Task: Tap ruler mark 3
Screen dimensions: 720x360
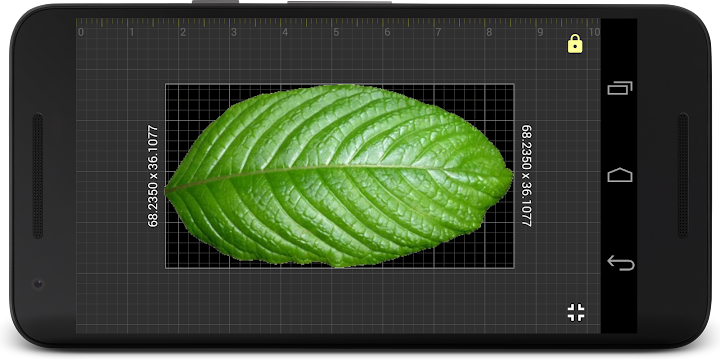Action: [x=234, y=32]
